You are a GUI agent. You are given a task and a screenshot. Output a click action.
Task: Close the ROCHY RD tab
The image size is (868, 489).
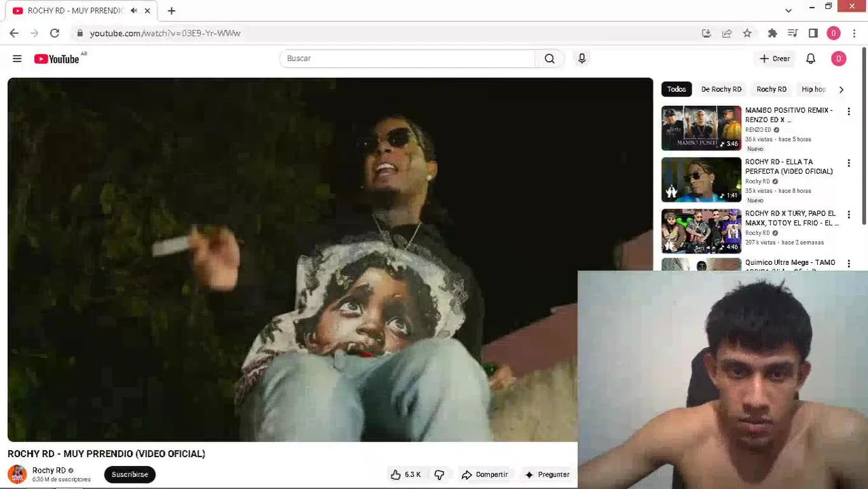[147, 11]
